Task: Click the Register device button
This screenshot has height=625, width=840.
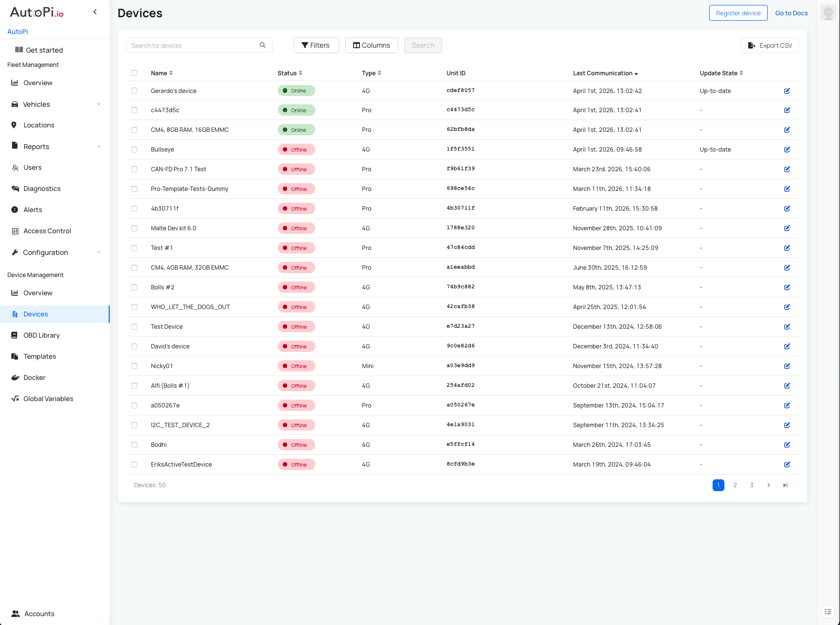Action: [x=738, y=13]
